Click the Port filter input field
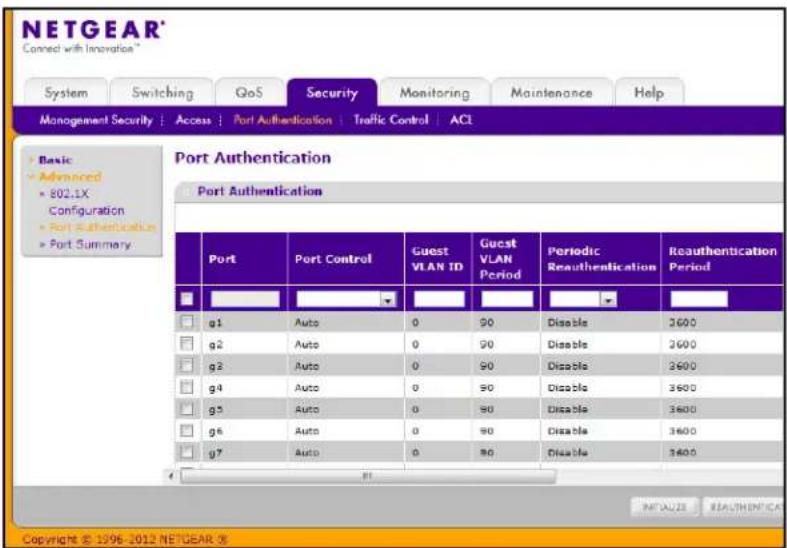 245,299
